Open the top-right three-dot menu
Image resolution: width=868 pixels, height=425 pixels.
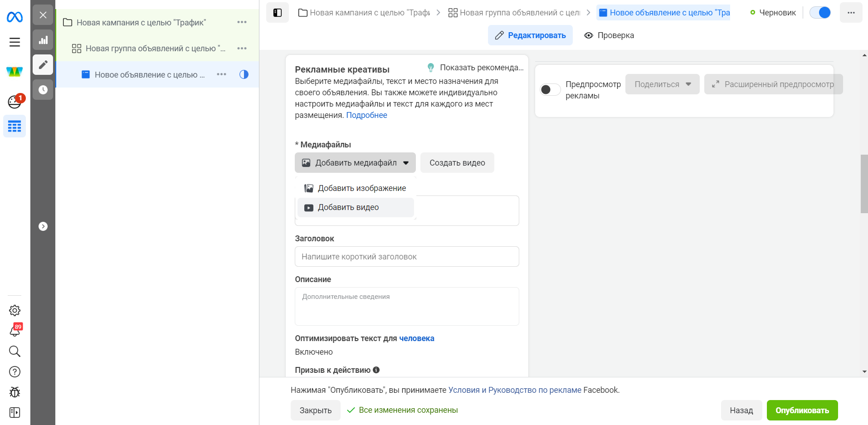coord(851,13)
